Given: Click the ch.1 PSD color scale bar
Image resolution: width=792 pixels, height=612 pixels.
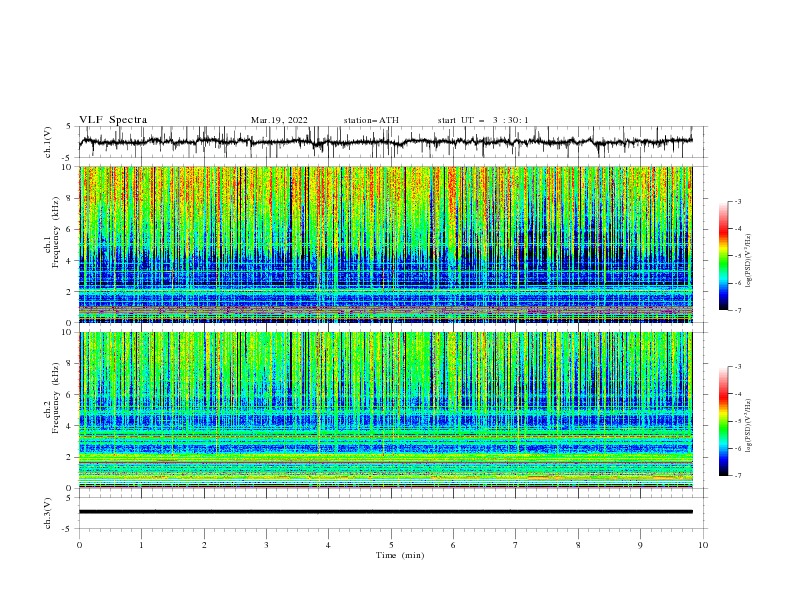Looking at the screenshot, I should 723,256.
